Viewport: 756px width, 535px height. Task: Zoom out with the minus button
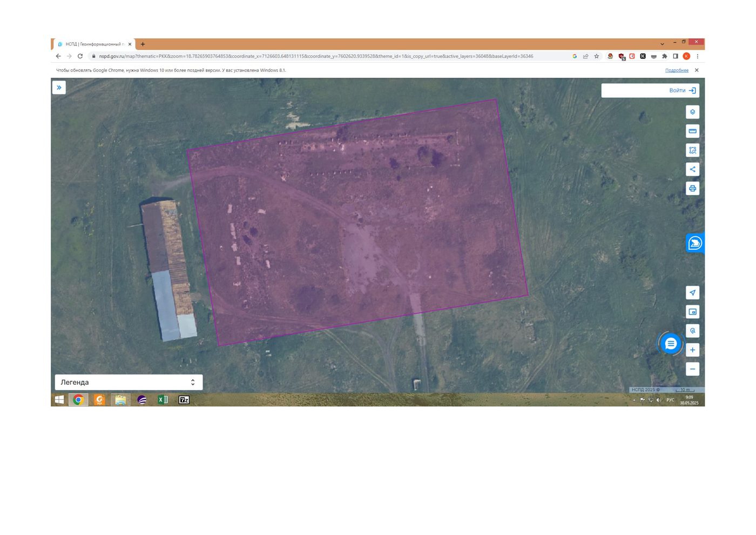point(692,369)
